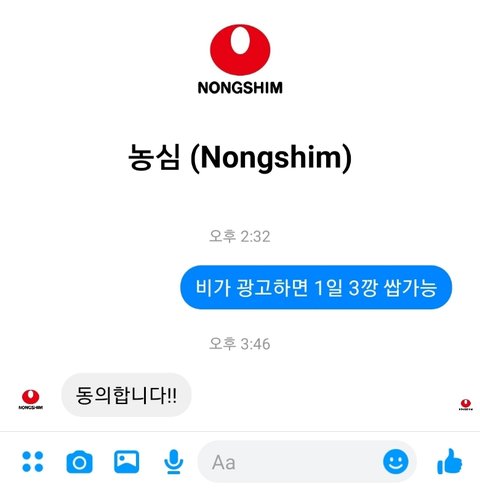Viewport: 480px width, 492px height.
Task: Tap the microphone voice message icon
Action: 173,462
